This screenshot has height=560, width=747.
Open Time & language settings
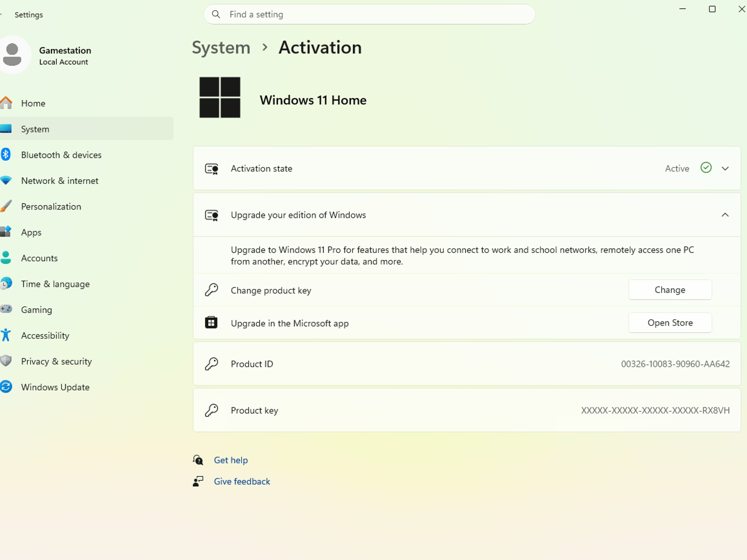pyautogui.click(x=86, y=284)
